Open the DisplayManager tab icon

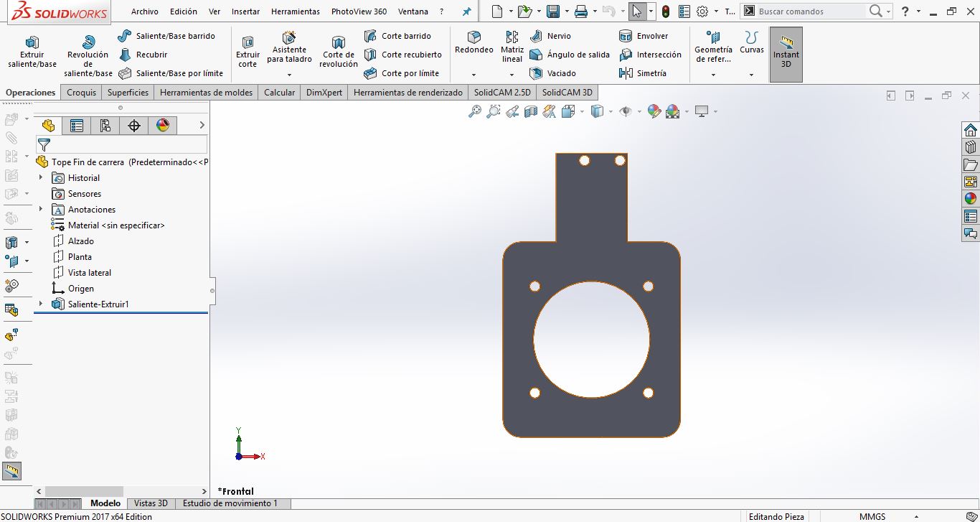coord(162,126)
